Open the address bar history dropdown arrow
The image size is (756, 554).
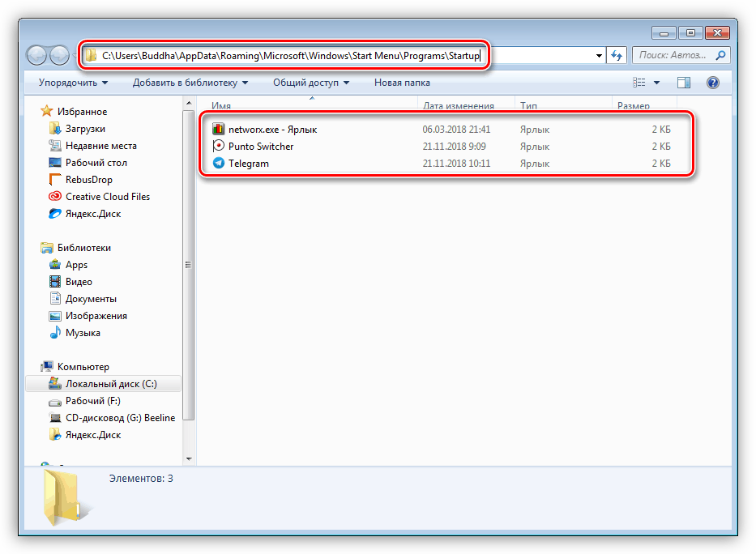[x=599, y=56]
